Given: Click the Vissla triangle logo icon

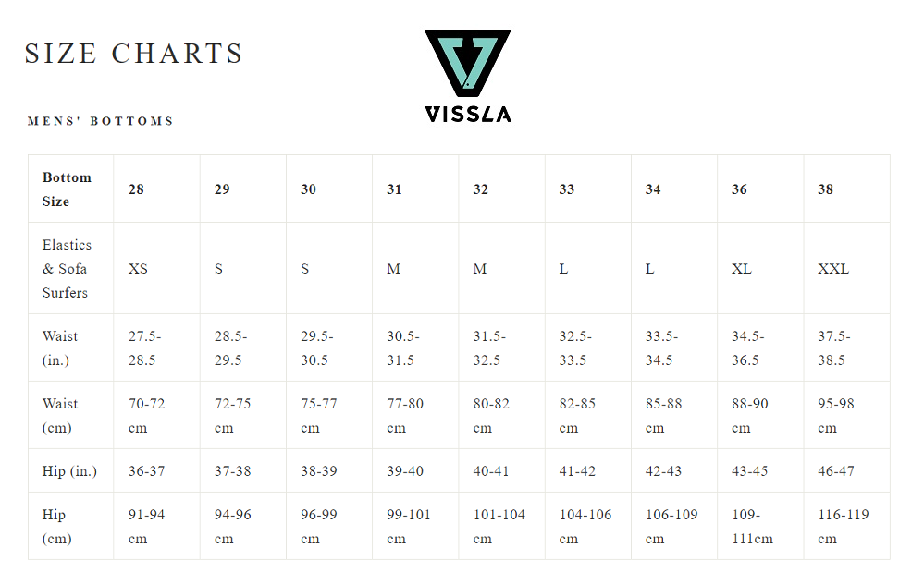Looking at the screenshot, I should (x=467, y=63).
